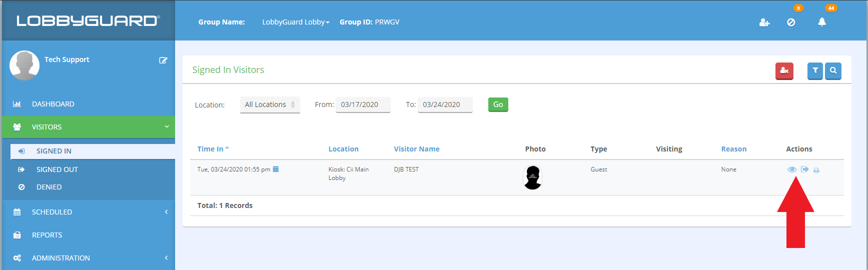Viewport: 868px width, 270px height.
Task: Collapse the Visitors menu chevron
Action: click(x=167, y=126)
